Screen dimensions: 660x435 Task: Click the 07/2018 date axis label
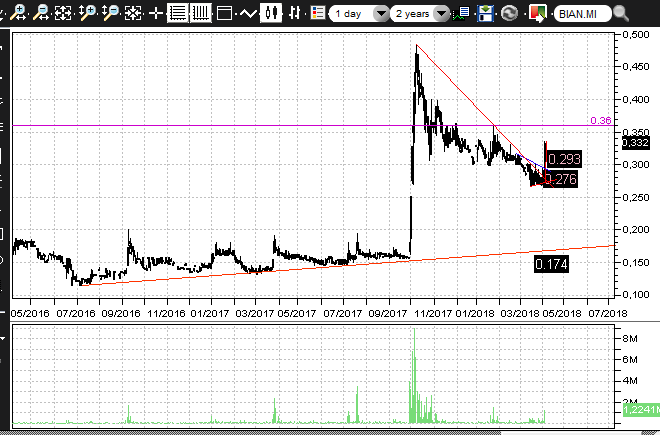pyautogui.click(x=608, y=314)
